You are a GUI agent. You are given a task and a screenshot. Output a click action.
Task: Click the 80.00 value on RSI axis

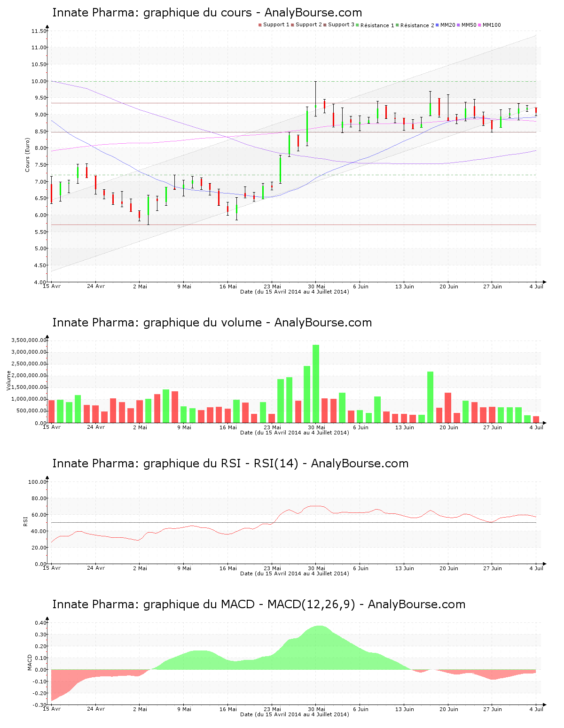tap(39, 498)
